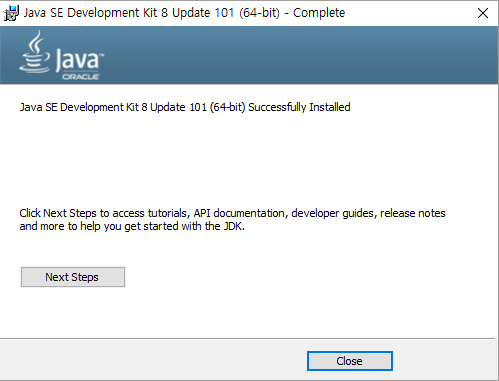Click the horizontal separator above the footer
499x381 pixels.
[x=247, y=339]
